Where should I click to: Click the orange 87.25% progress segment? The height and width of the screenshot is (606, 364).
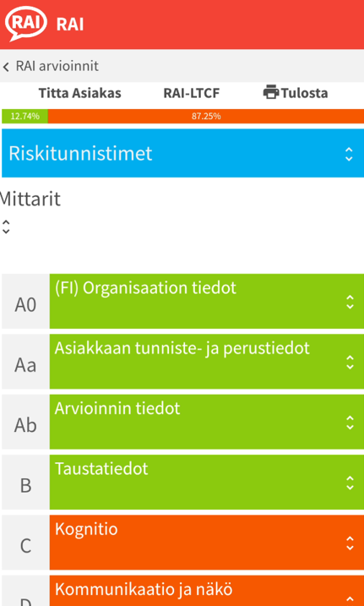pyautogui.click(x=206, y=117)
